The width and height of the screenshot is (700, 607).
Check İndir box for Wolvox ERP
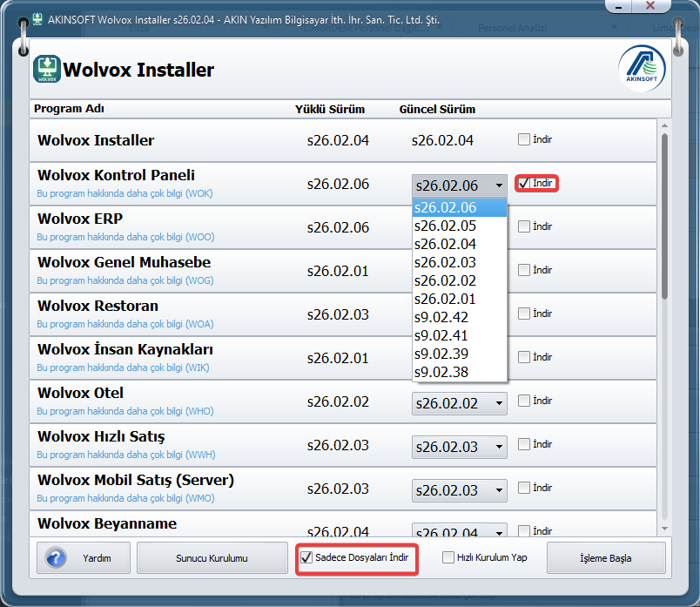click(523, 226)
